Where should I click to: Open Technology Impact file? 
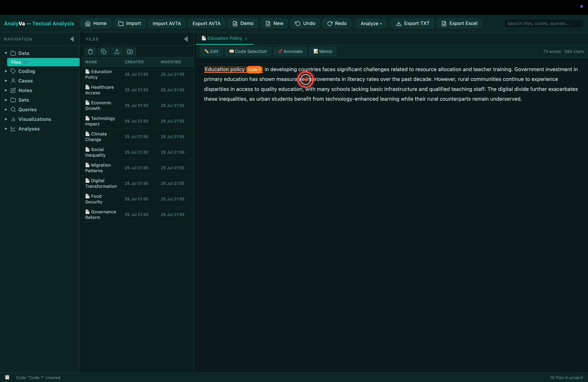[138, 121]
